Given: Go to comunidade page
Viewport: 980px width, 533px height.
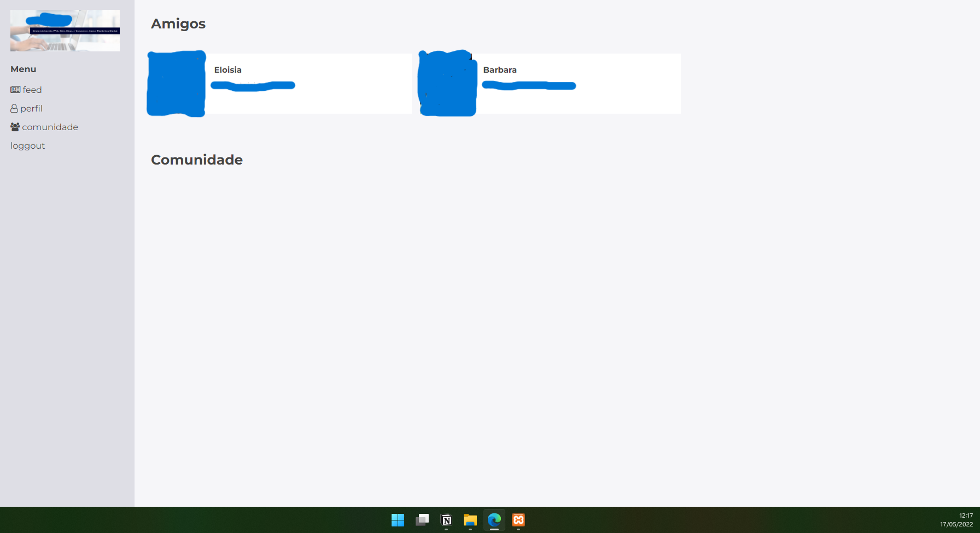Looking at the screenshot, I should [x=44, y=127].
